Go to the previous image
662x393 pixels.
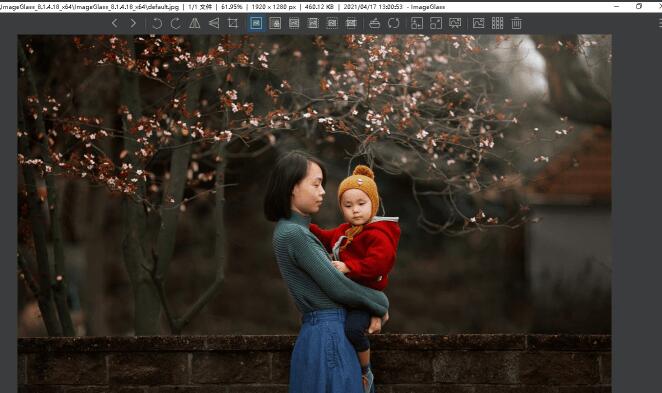[x=114, y=23]
